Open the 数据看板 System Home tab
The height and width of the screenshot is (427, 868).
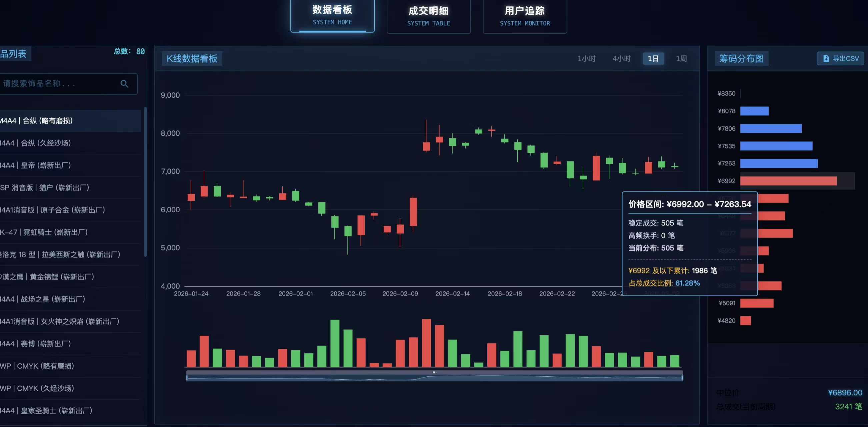tap(332, 16)
